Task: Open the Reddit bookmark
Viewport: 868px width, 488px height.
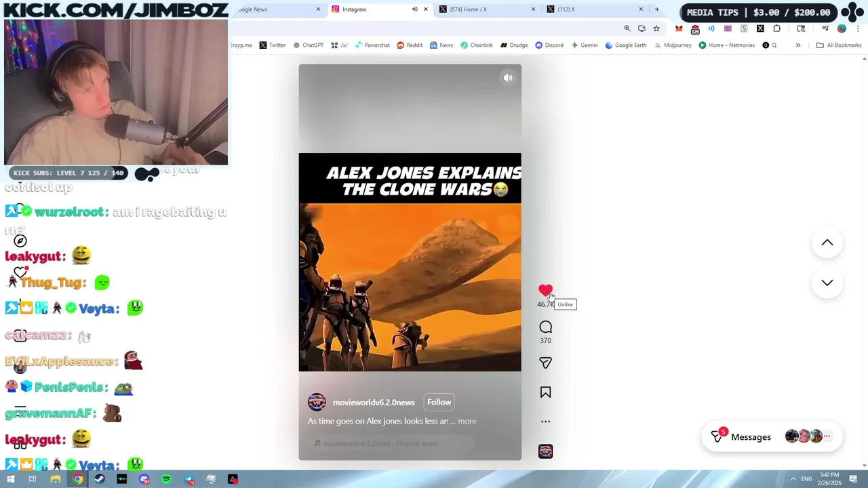Action: 410,45
